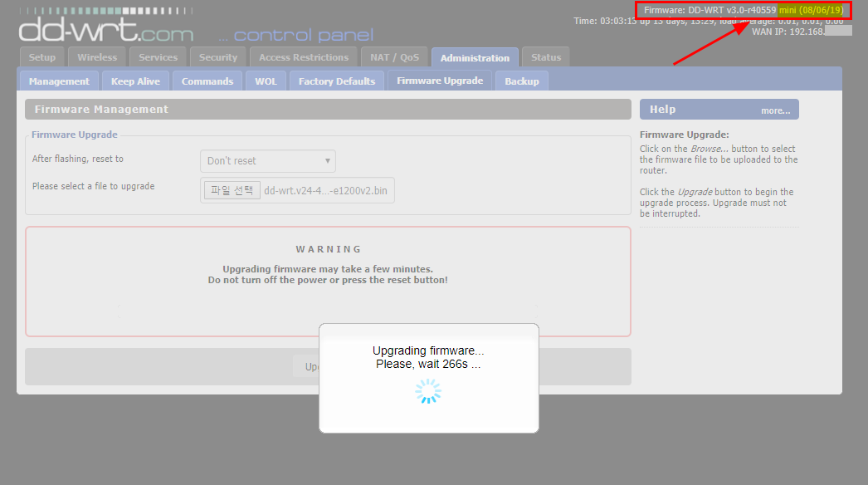Go to the Backup sub-tab
The width and height of the screenshot is (868, 485).
(x=521, y=81)
